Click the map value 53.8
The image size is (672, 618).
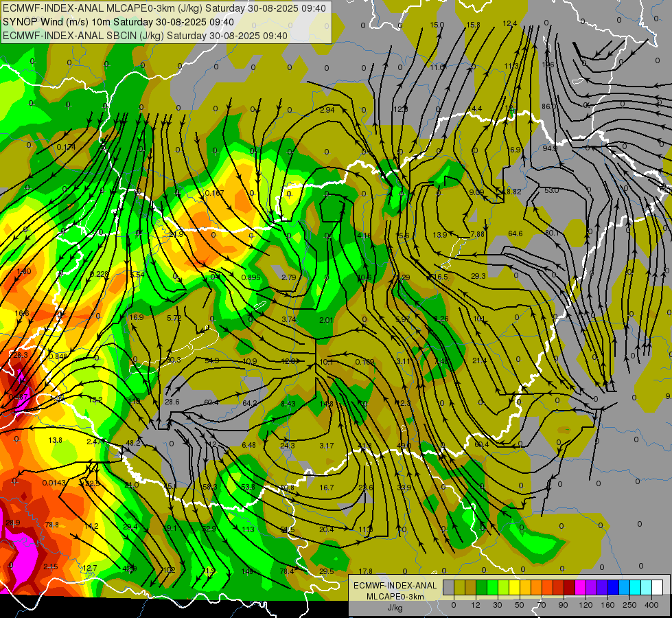pos(248,487)
